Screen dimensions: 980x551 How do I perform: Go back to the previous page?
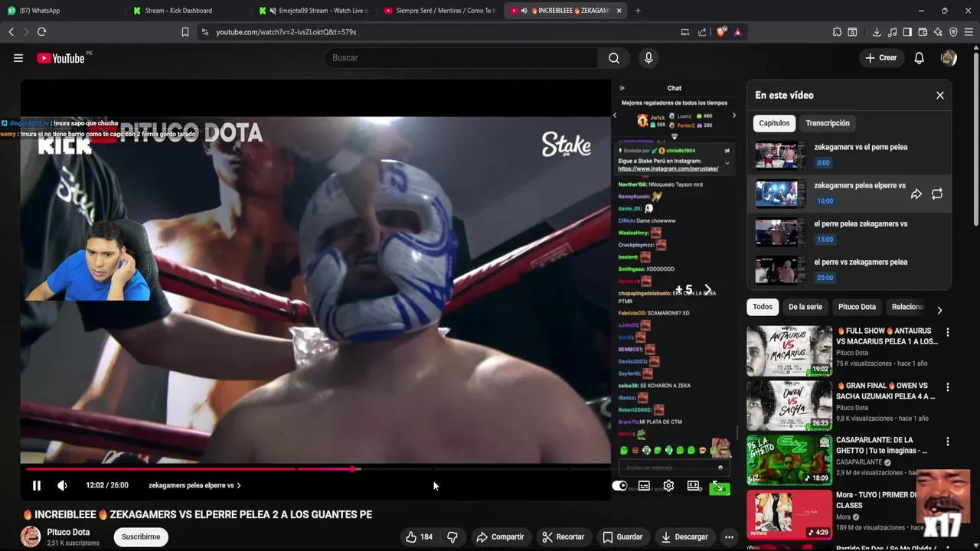(11, 32)
